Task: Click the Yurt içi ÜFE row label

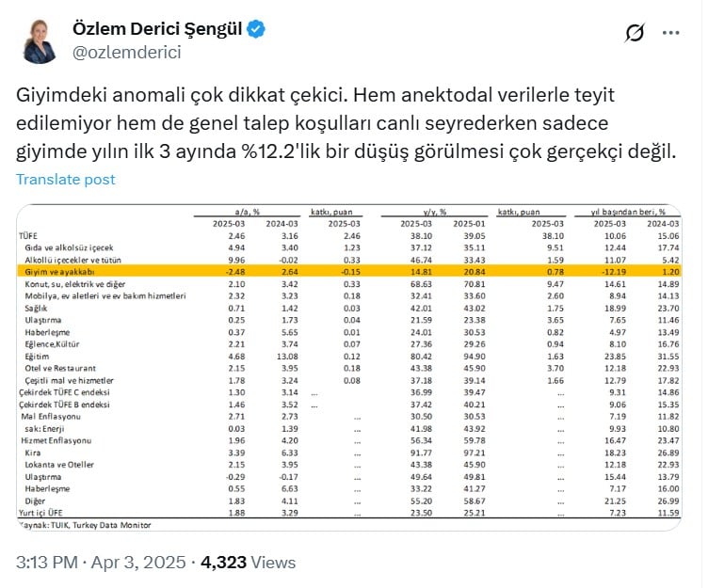Action: click(x=40, y=513)
